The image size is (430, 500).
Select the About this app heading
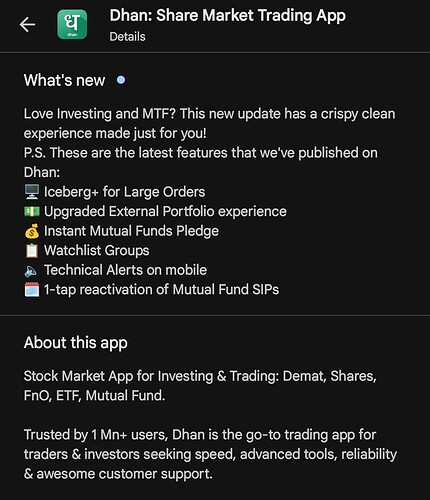76,343
